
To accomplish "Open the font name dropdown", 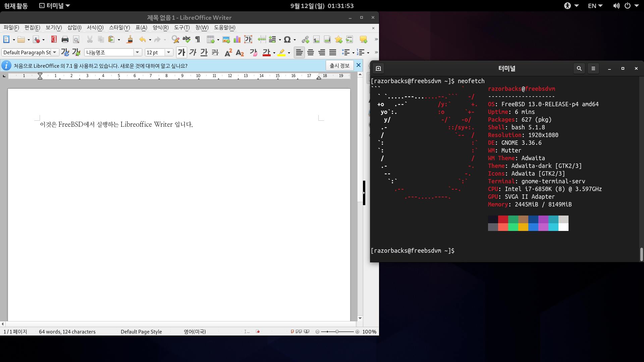I will point(137,52).
